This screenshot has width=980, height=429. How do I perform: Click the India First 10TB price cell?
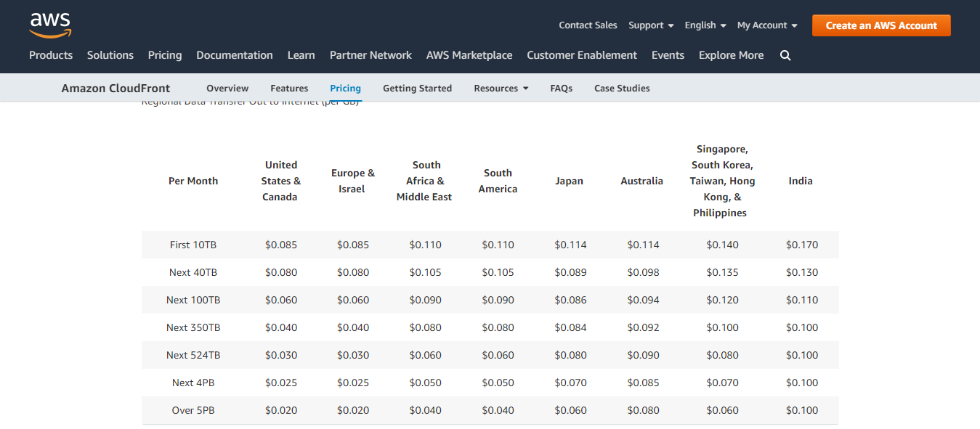(801, 245)
